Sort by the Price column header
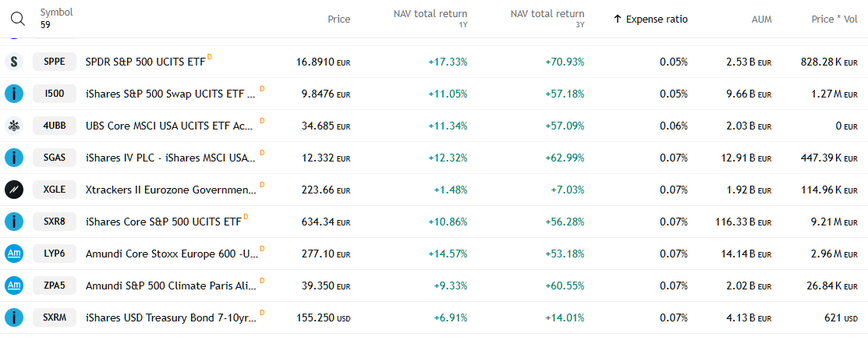 (x=338, y=19)
